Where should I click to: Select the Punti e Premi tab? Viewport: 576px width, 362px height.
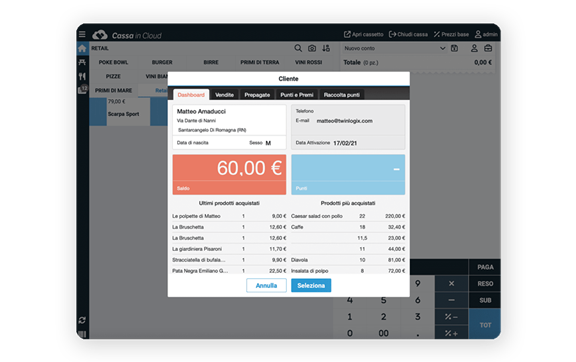(x=297, y=95)
